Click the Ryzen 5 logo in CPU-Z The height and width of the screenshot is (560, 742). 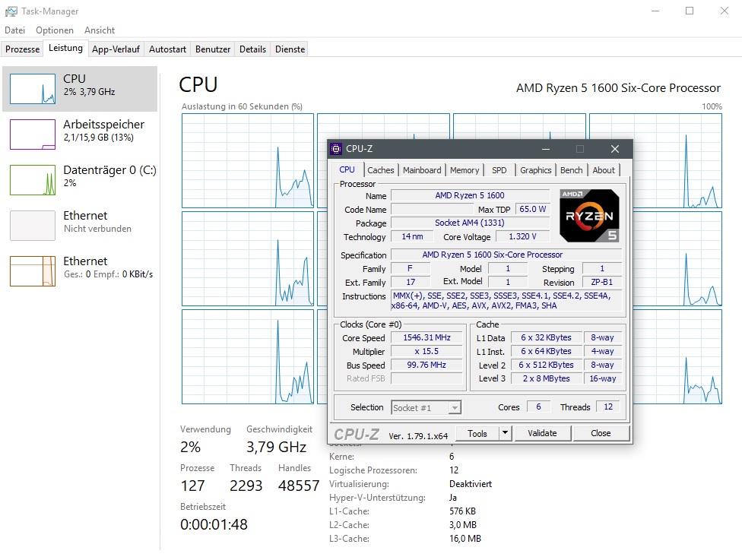[589, 216]
